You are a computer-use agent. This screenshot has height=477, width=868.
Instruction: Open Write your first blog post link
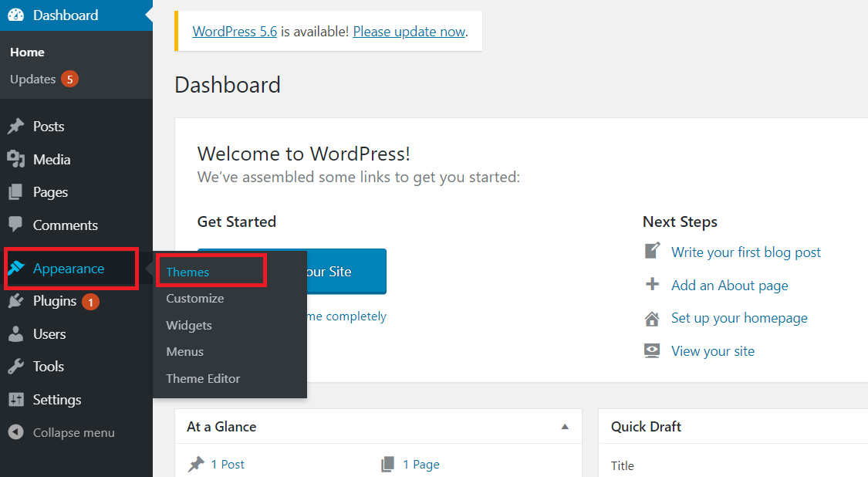[745, 252]
